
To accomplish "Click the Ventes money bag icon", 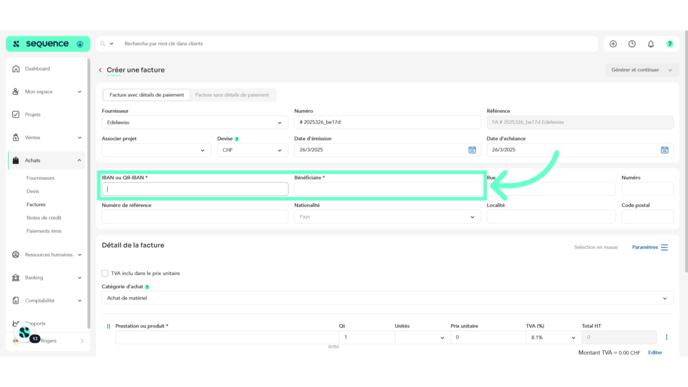I will [x=16, y=137].
